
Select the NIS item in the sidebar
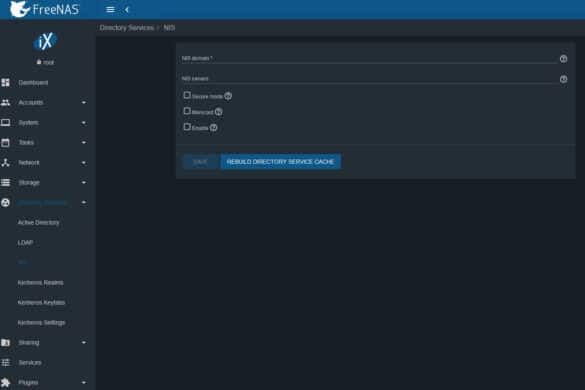tap(22, 262)
